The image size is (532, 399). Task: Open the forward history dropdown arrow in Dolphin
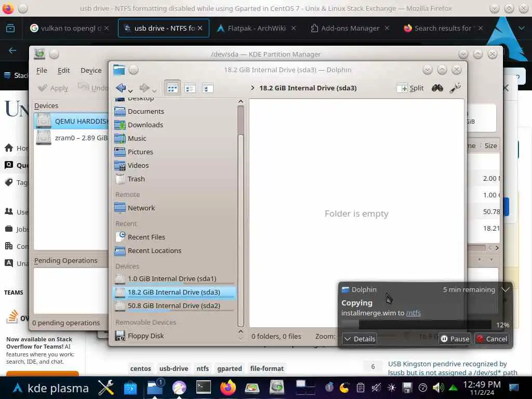(x=154, y=90)
